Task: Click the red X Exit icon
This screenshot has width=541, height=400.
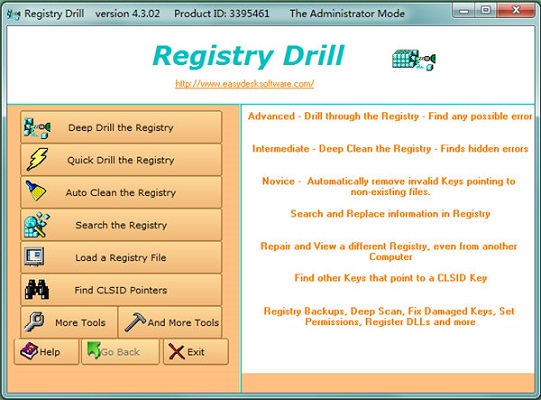Action: pyautogui.click(x=176, y=352)
